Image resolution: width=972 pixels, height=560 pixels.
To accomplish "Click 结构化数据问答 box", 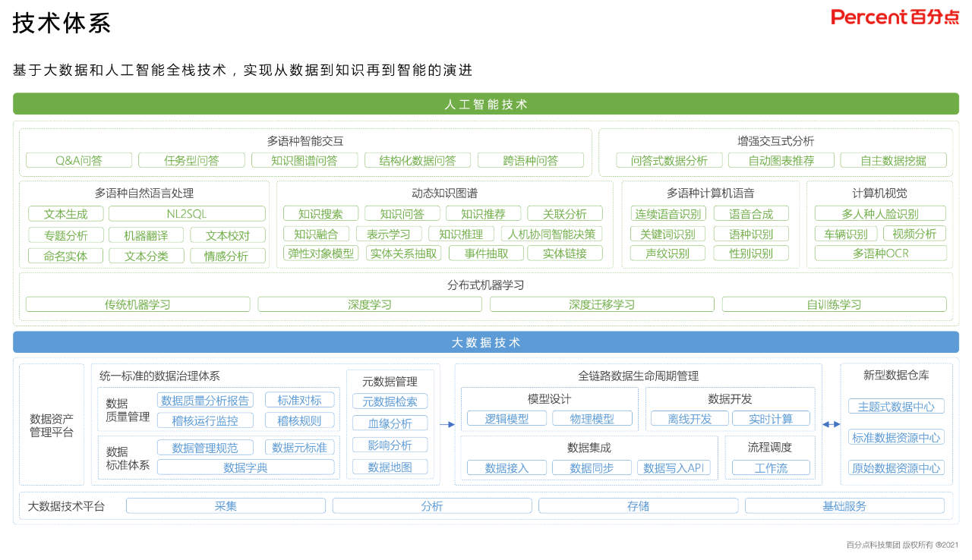I will pos(418,160).
